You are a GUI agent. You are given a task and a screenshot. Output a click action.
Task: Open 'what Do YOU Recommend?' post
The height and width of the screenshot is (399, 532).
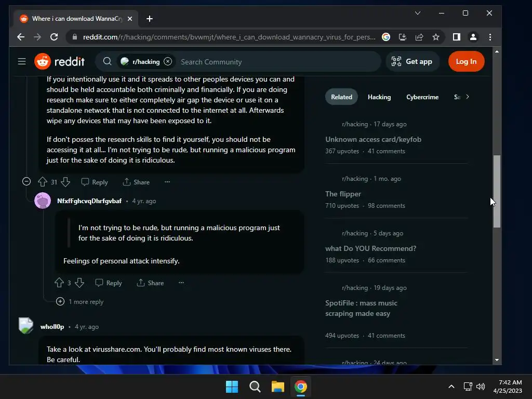(370, 248)
